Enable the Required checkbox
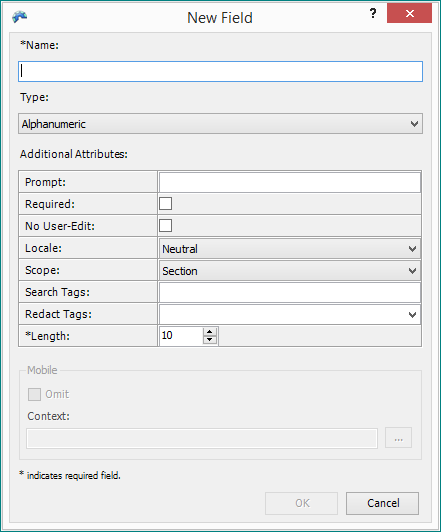 [166, 204]
